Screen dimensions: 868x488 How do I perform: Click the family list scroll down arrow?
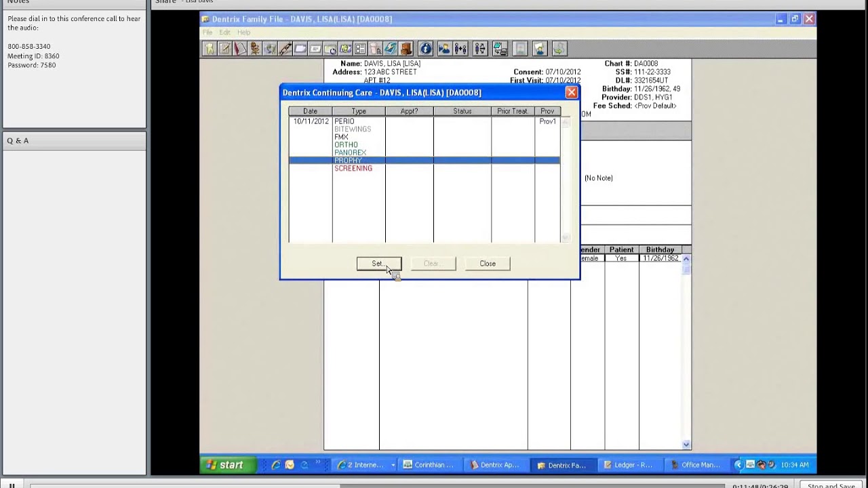[686, 445]
